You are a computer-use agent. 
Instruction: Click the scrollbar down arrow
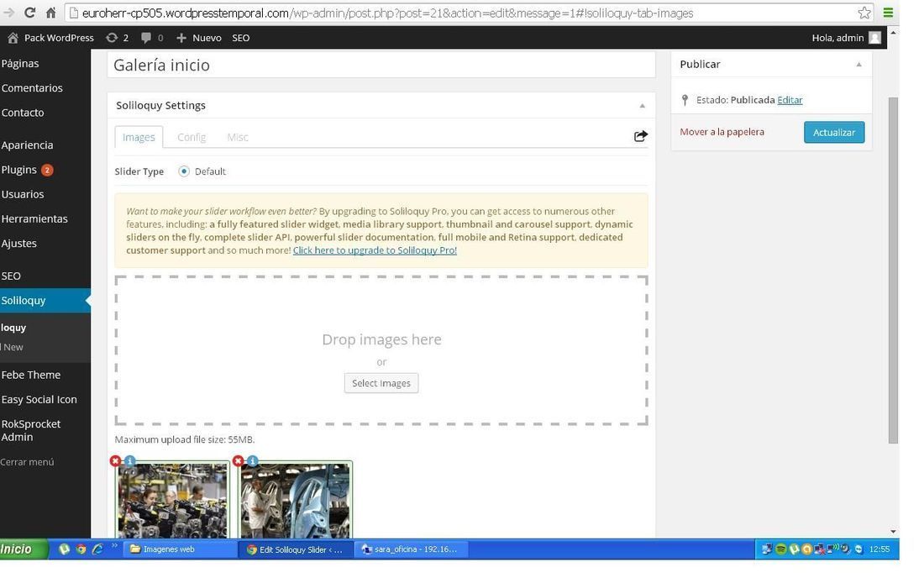point(894,532)
